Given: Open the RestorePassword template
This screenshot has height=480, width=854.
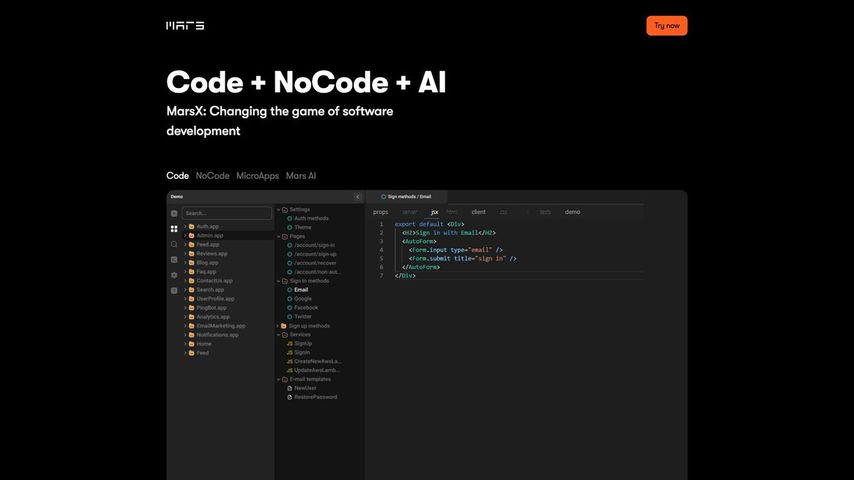Looking at the screenshot, I should pyautogui.click(x=315, y=397).
